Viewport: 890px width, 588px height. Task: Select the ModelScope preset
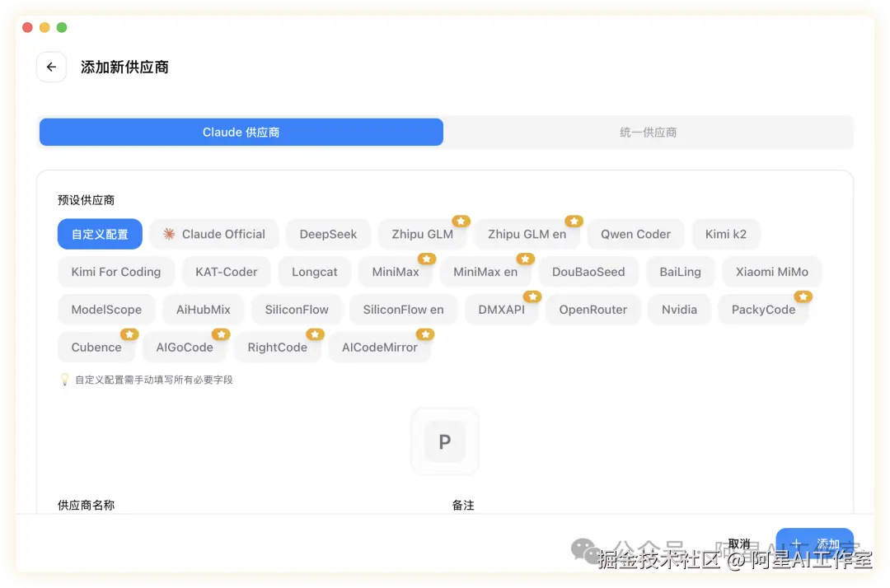pos(106,310)
